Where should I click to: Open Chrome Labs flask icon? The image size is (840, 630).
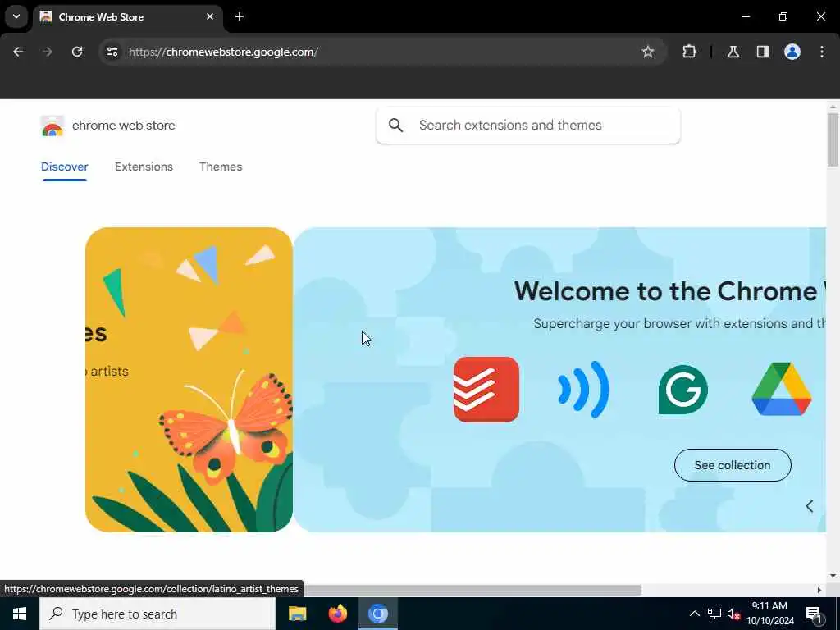coord(733,52)
